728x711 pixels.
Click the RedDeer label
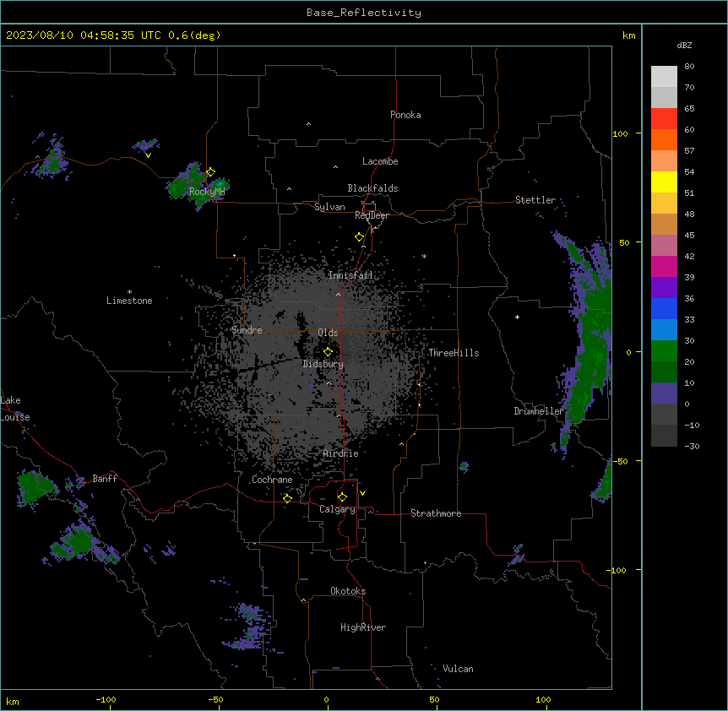[372, 215]
